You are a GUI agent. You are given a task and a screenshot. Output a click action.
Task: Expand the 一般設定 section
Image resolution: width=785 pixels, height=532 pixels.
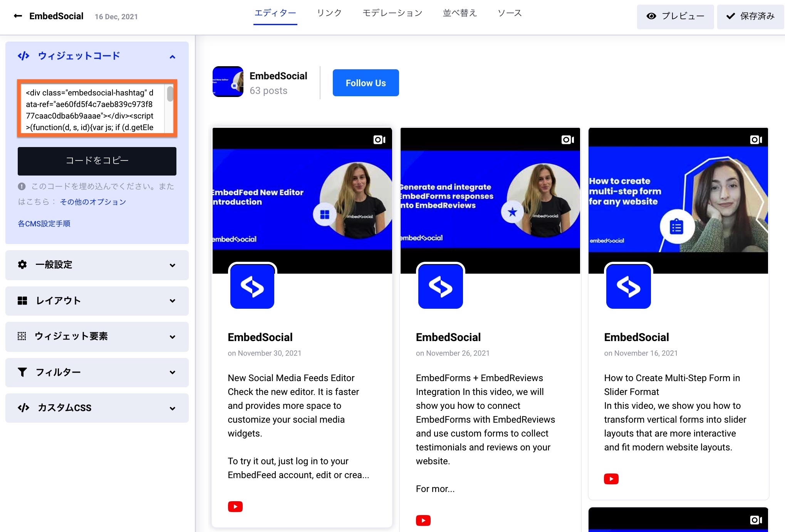click(x=97, y=265)
